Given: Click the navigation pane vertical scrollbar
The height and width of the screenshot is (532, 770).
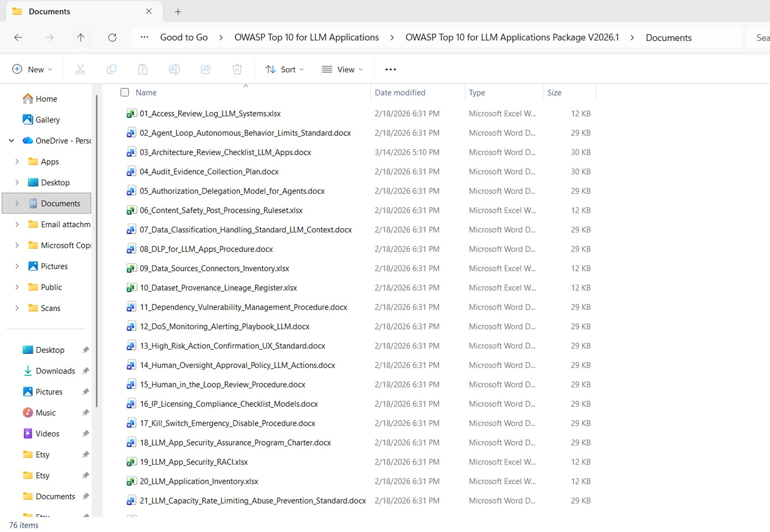Looking at the screenshot, I should [x=97, y=251].
